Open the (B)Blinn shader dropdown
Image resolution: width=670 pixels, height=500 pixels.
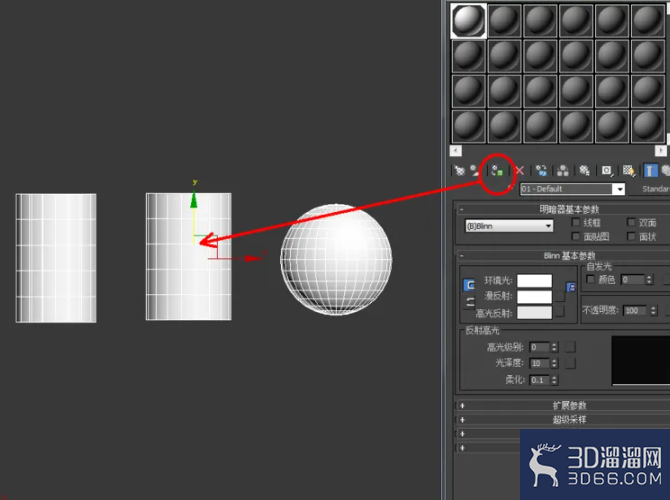[x=509, y=226]
